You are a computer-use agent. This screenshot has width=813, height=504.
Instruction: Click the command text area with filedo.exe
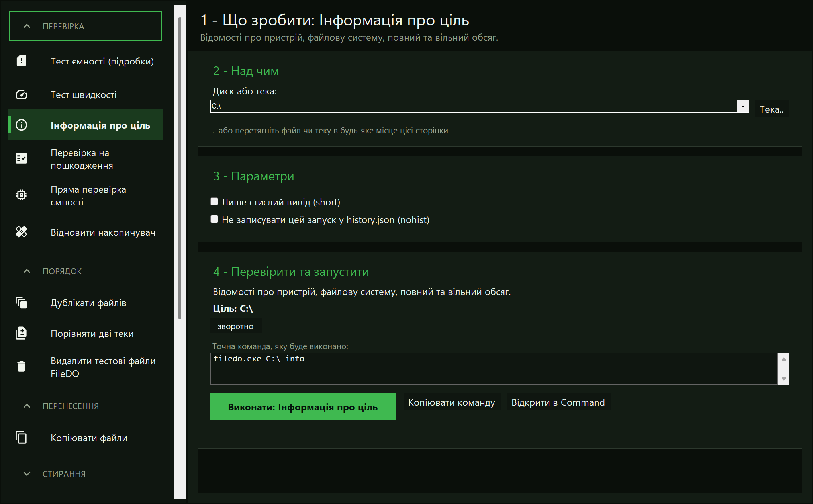[x=494, y=369]
